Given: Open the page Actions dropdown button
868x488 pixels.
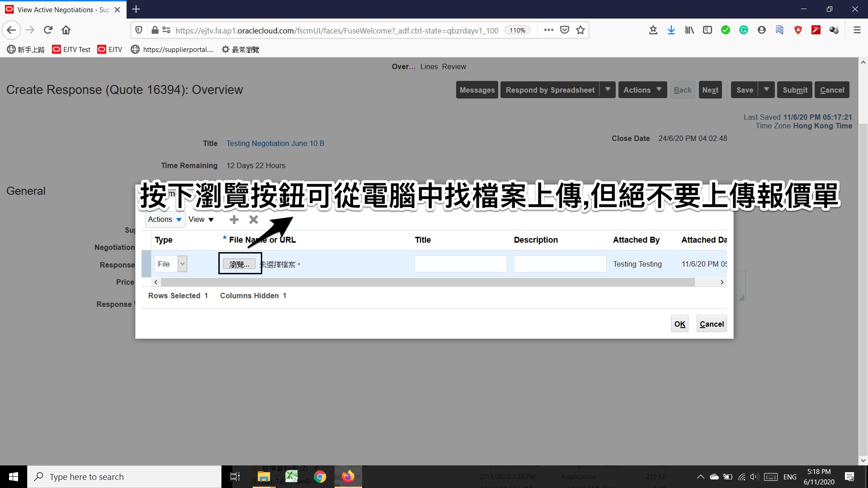Looking at the screenshot, I should [642, 90].
